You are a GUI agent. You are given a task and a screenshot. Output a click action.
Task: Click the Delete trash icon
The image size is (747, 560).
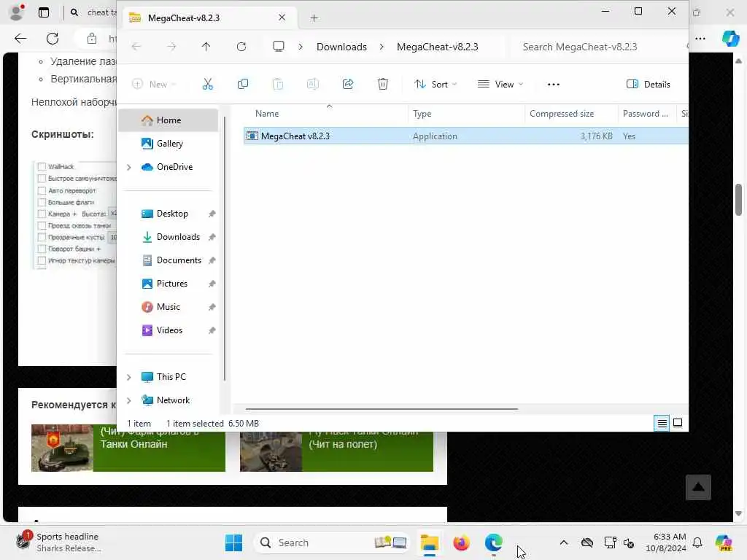click(382, 85)
